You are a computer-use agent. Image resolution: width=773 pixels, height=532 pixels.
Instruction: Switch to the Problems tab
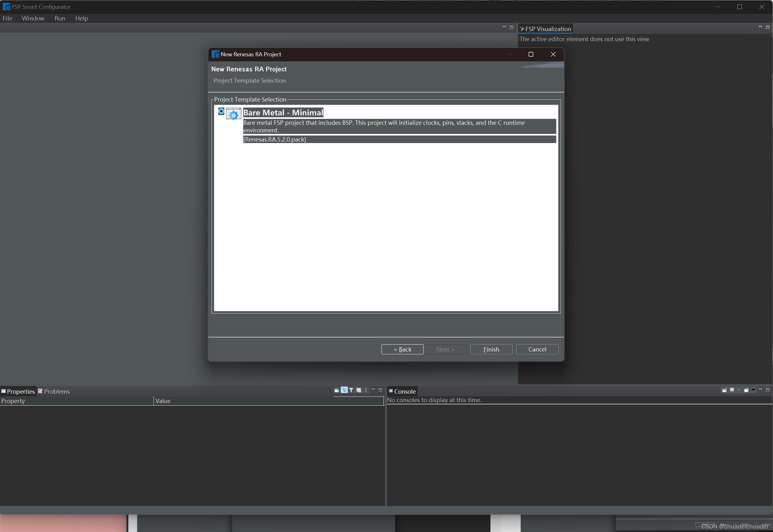pos(54,391)
